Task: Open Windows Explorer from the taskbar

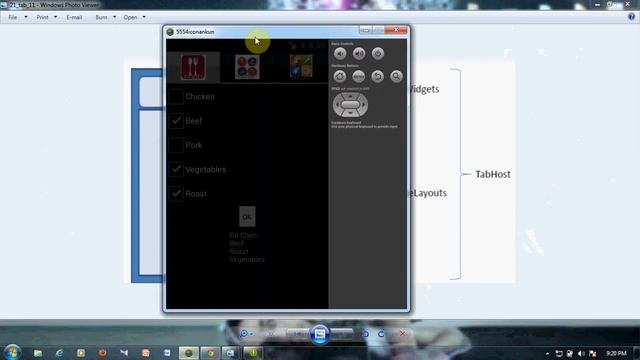Action: [x=38, y=353]
